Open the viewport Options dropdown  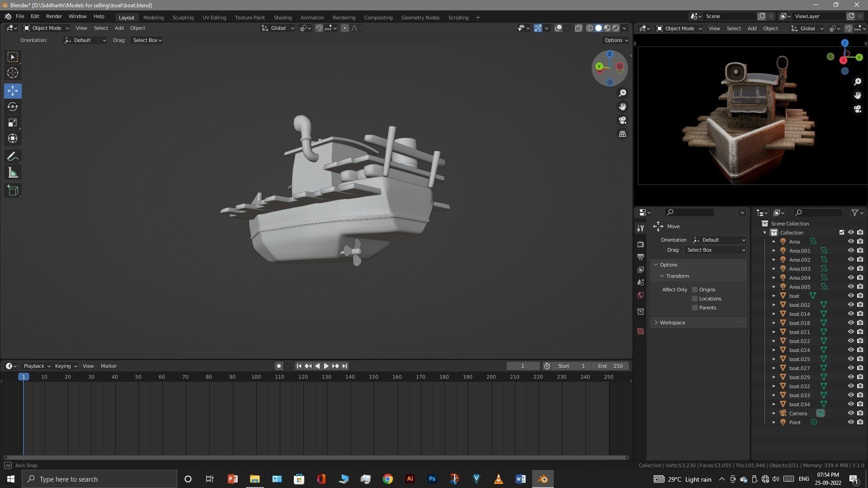[x=616, y=40]
